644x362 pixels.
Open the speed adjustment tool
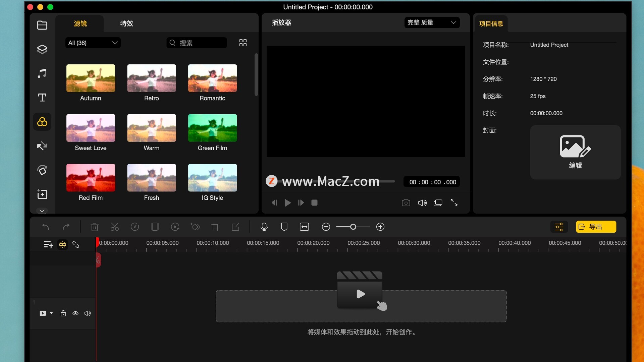click(x=135, y=227)
